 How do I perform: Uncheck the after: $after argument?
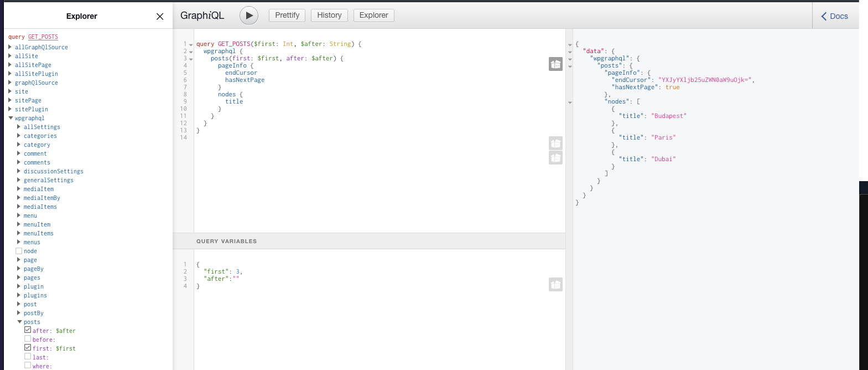[28, 330]
